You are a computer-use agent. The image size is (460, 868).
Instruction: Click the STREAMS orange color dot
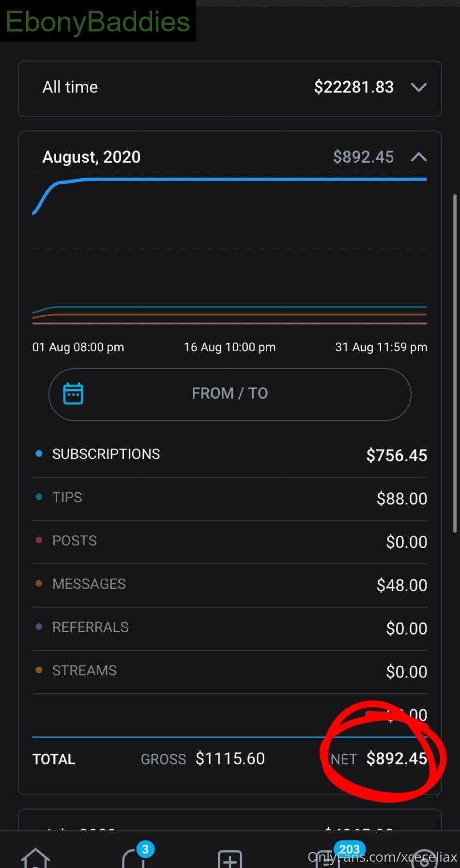[x=39, y=670]
